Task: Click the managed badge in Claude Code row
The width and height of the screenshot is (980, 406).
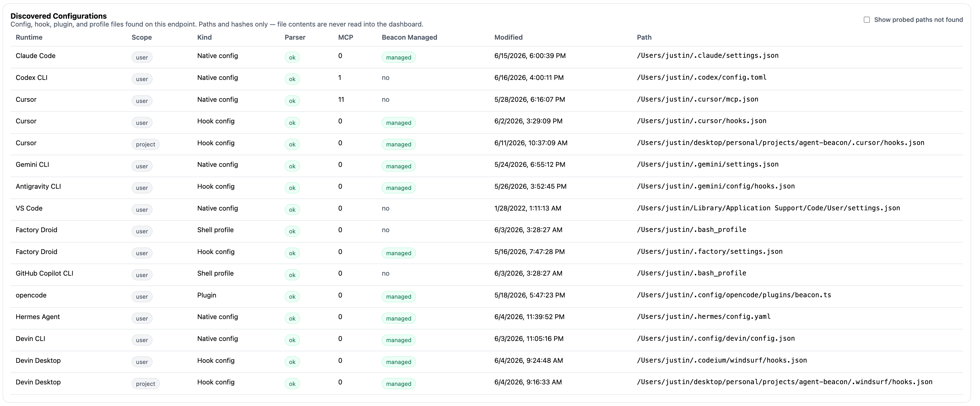Action: 398,57
